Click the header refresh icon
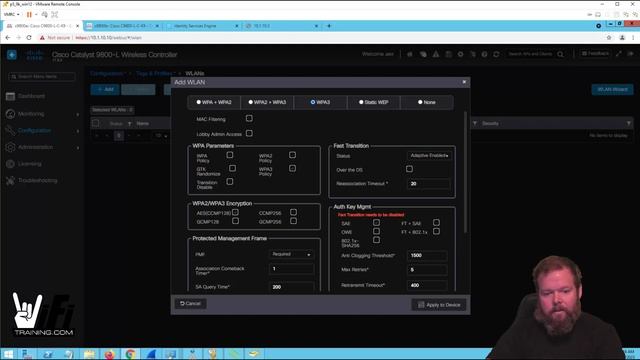Viewport: 640px width, 360px height. tap(496, 54)
